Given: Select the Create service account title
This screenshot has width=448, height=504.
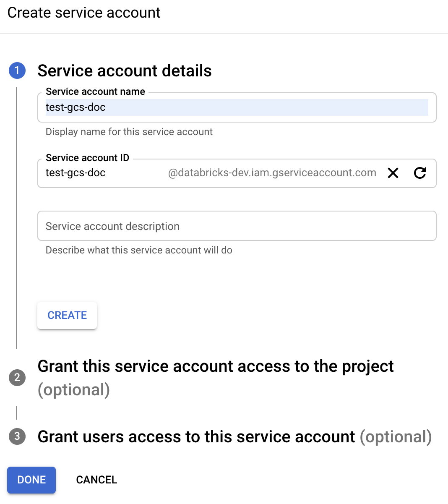Looking at the screenshot, I should coord(83,13).
